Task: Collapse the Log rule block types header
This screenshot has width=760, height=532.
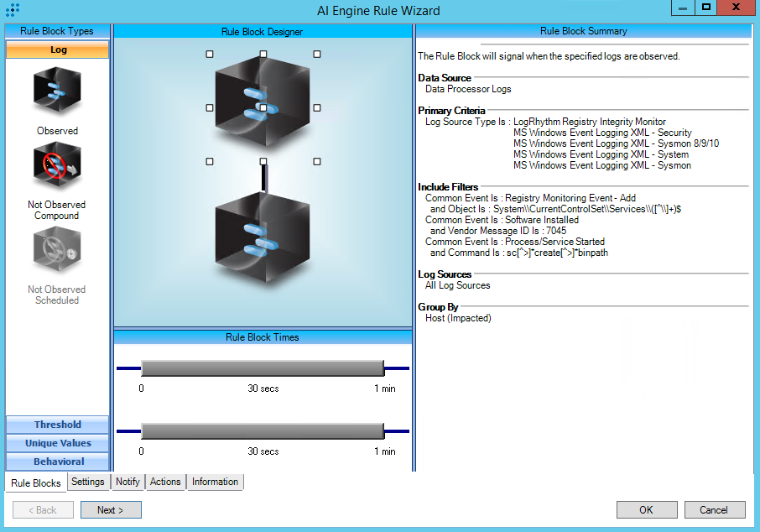Action: [57, 50]
